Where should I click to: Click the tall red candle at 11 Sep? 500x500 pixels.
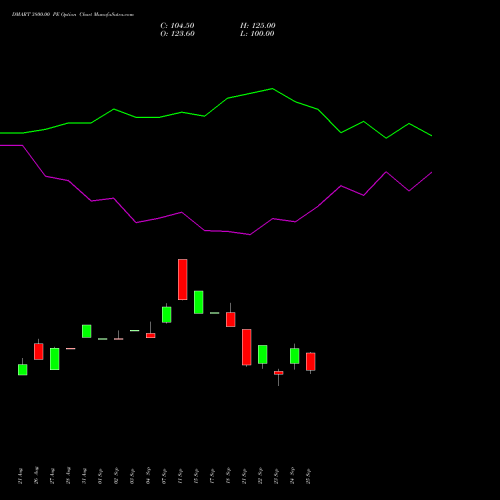(x=183, y=279)
